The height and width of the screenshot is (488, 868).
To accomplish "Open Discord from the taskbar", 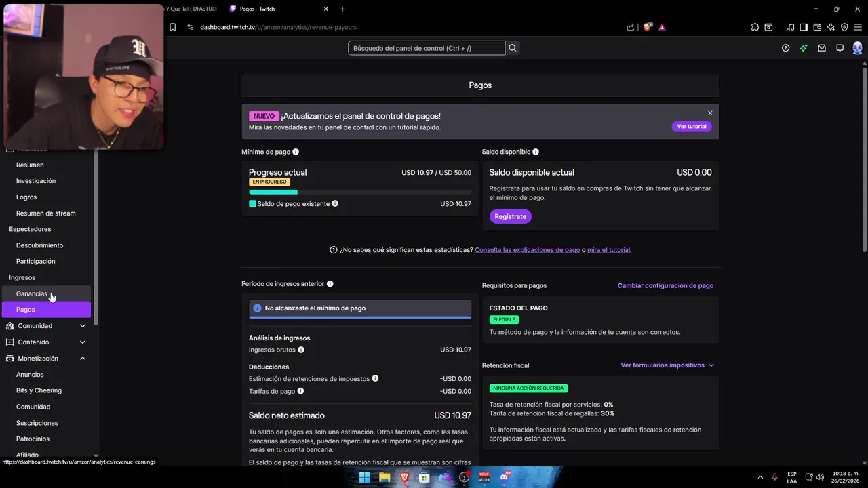I will click(504, 477).
